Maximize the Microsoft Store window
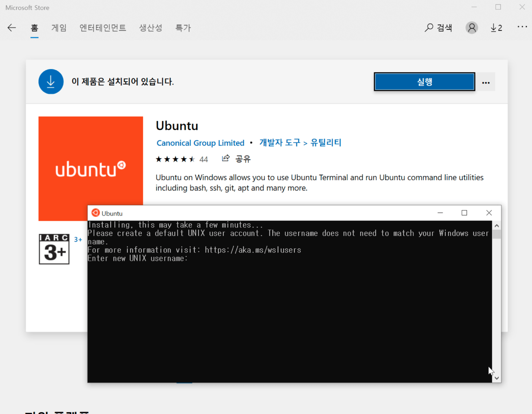 click(x=498, y=7)
